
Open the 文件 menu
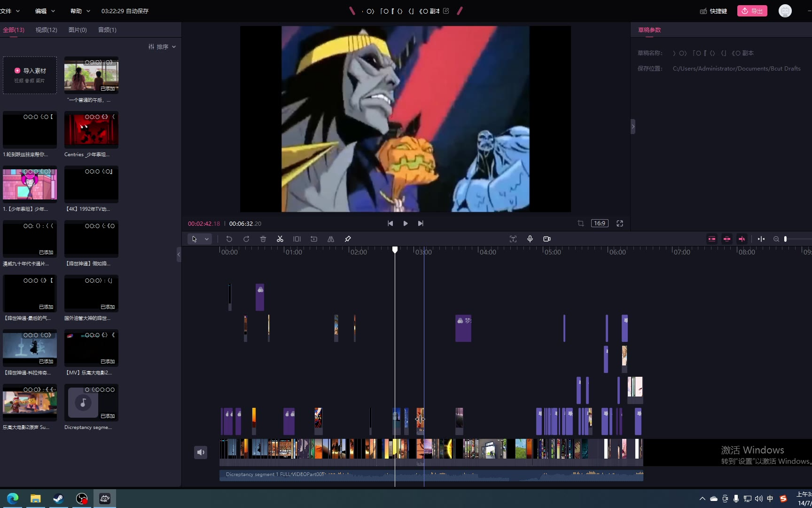(x=10, y=11)
